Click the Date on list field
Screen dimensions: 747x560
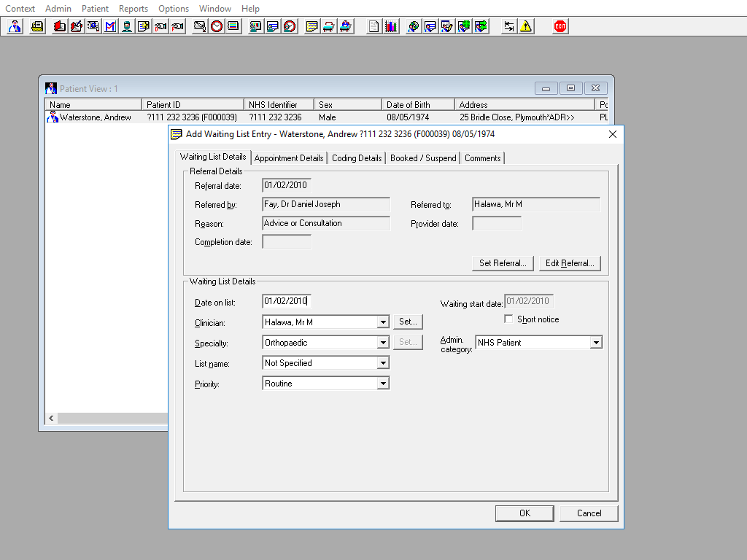tap(287, 301)
